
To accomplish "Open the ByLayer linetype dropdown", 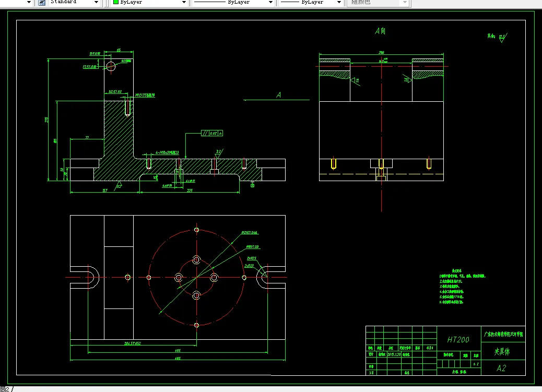I will [x=270, y=3].
